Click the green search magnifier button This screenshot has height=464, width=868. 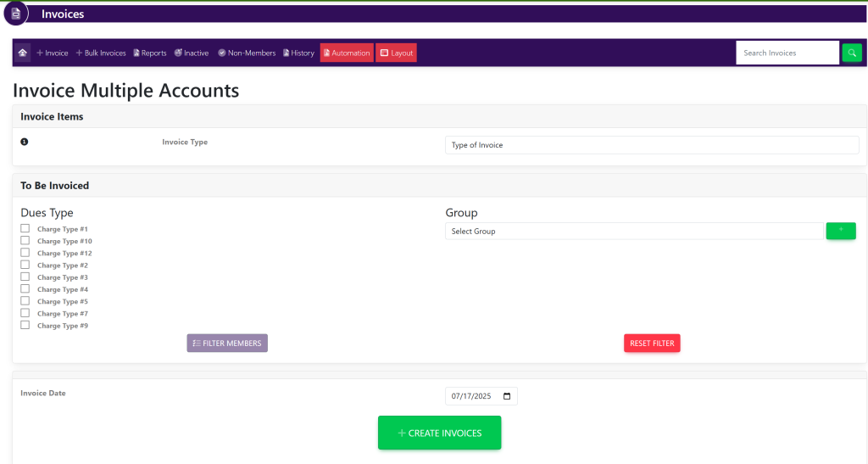point(851,53)
